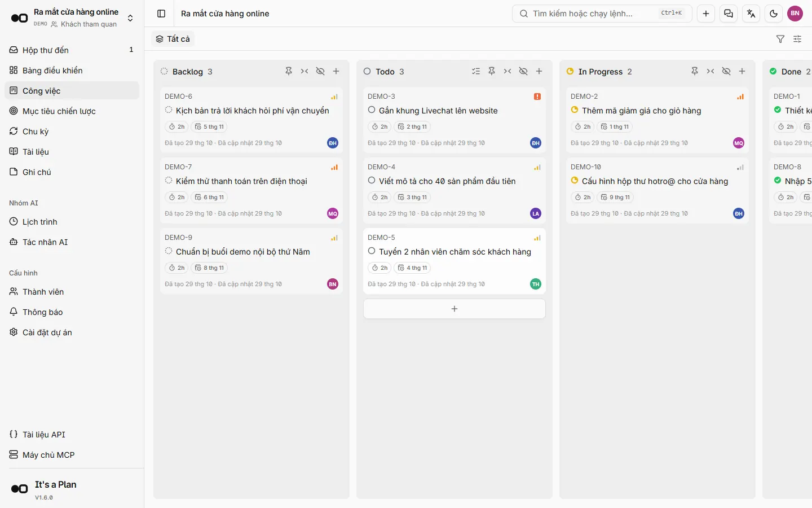The height and width of the screenshot is (508, 812).
Task: Collapse the Backlog column
Action: [304, 71]
